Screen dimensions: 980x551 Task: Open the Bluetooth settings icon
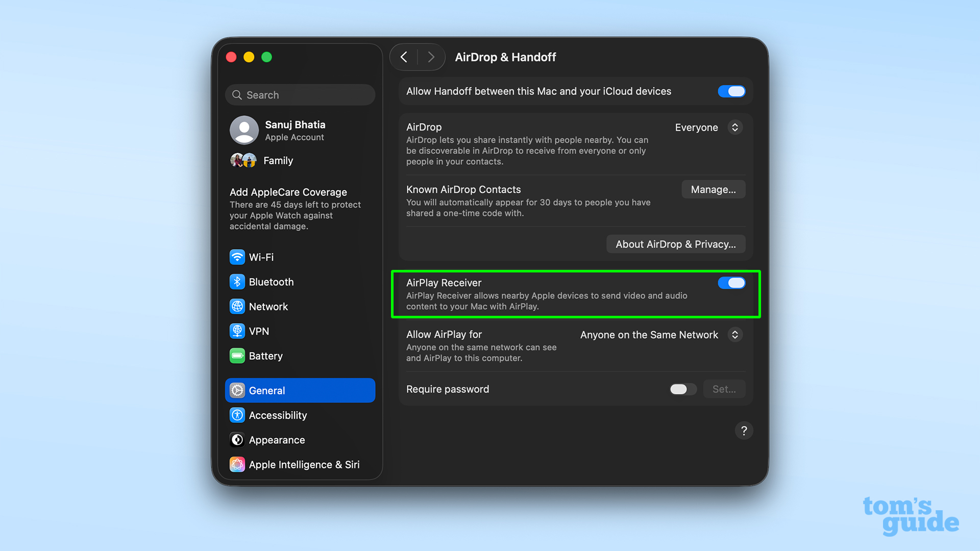click(x=237, y=282)
